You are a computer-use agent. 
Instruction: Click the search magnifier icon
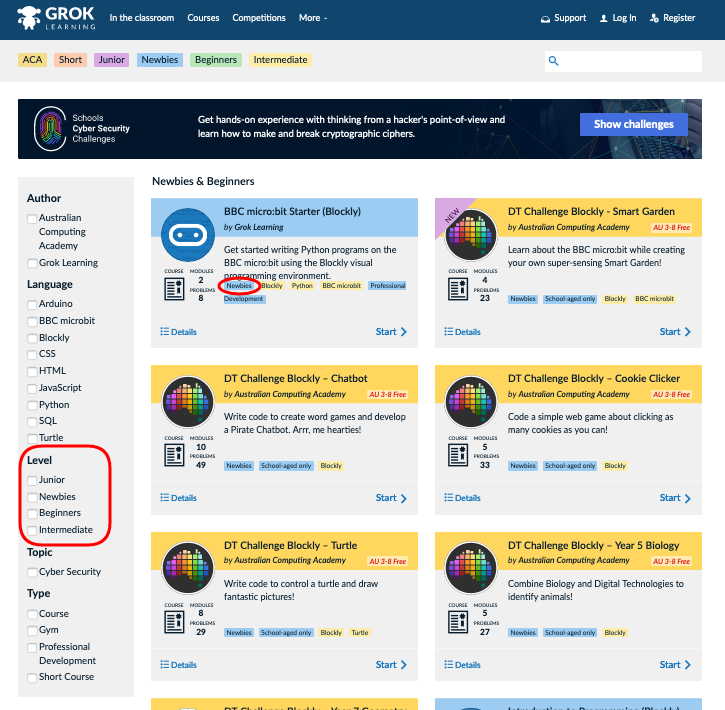coord(553,61)
